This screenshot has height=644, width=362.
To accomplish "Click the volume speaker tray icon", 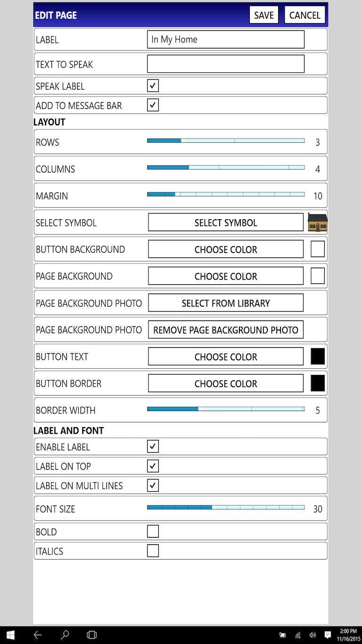I will (x=313, y=635).
